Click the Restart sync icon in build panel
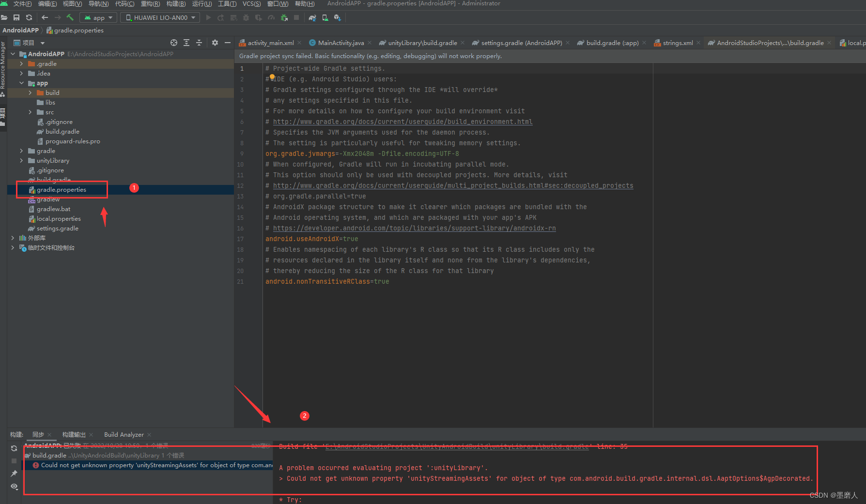Image resolution: width=866 pixels, height=504 pixels. pyautogui.click(x=14, y=448)
